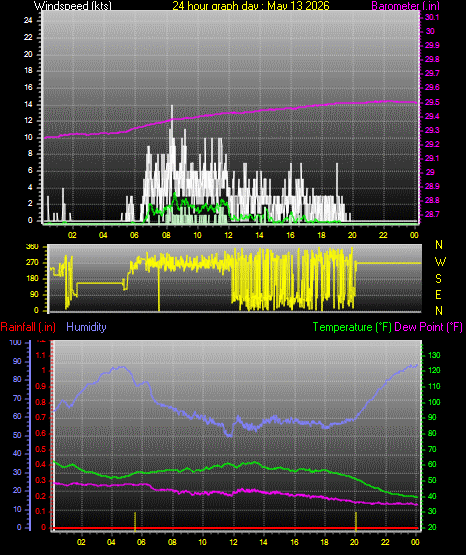Click yellow marker near hour 06 in rainfall chart
The image size is (466, 555).
(x=135, y=521)
